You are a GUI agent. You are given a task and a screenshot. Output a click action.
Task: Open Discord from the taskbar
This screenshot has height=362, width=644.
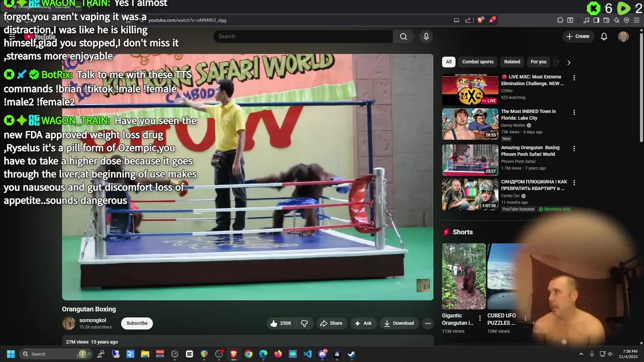click(x=322, y=354)
